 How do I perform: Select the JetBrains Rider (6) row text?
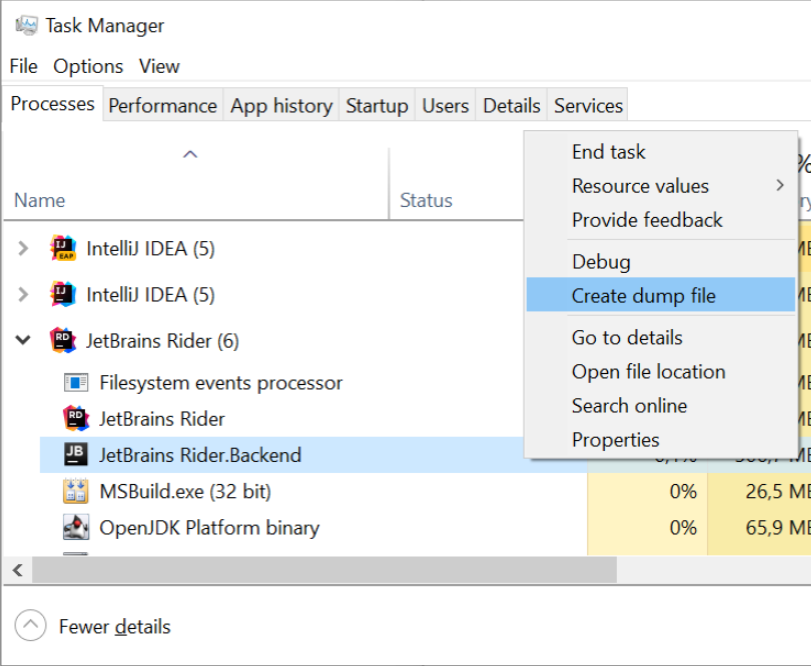162,341
